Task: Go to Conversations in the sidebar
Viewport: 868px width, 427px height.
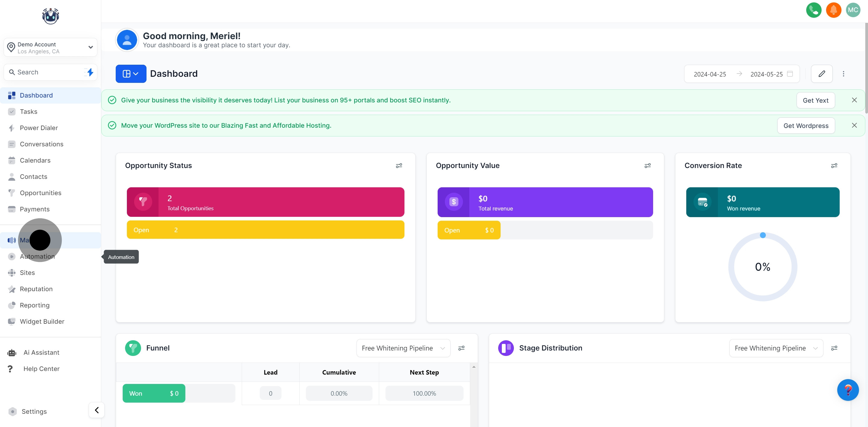Action: click(x=42, y=144)
